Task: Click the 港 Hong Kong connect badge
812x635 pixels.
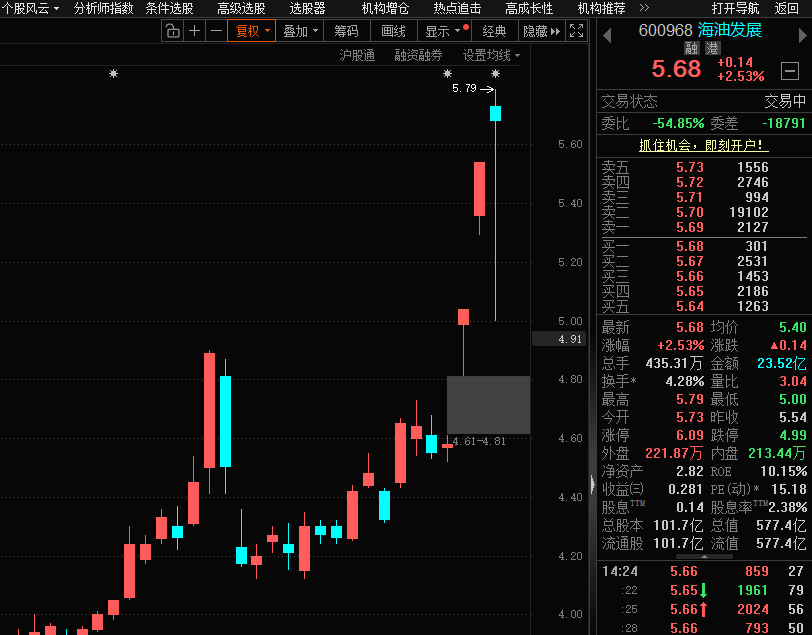Action: point(712,48)
